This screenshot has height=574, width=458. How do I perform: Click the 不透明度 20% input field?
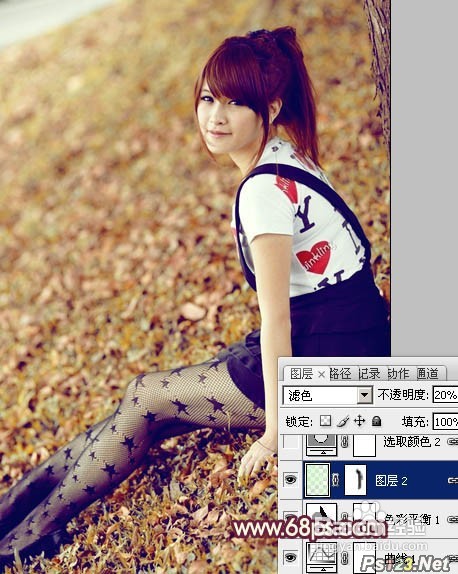tap(445, 395)
